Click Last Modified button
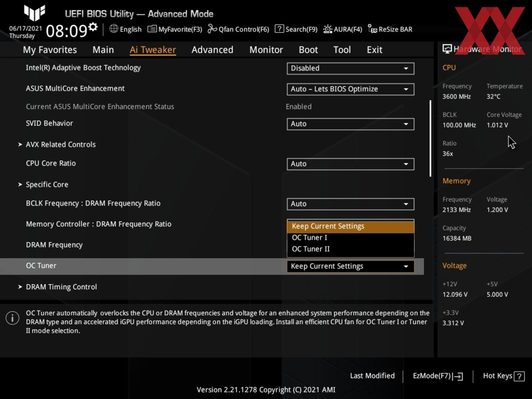This screenshot has width=532, height=399. [x=372, y=376]
